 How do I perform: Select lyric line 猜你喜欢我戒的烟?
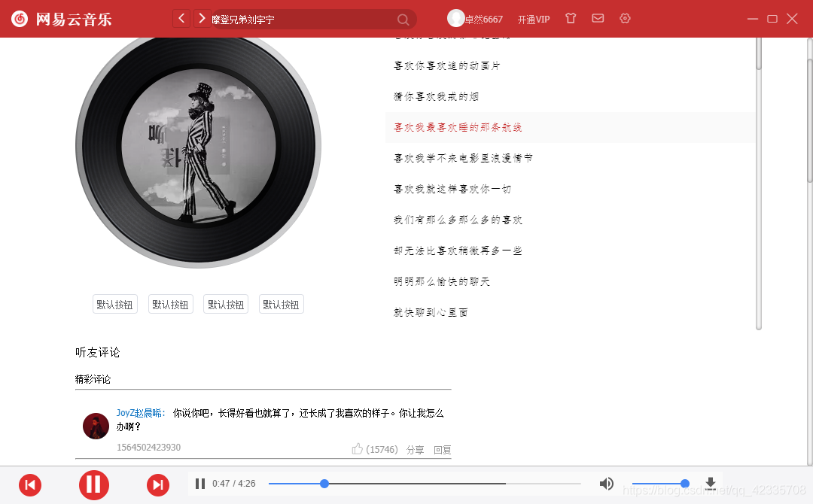[436, 96]
